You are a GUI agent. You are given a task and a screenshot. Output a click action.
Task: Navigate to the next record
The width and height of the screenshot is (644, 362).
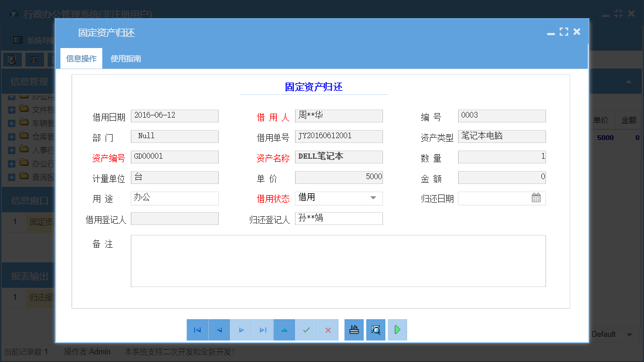pyautogui.click(x=241, y=330)
